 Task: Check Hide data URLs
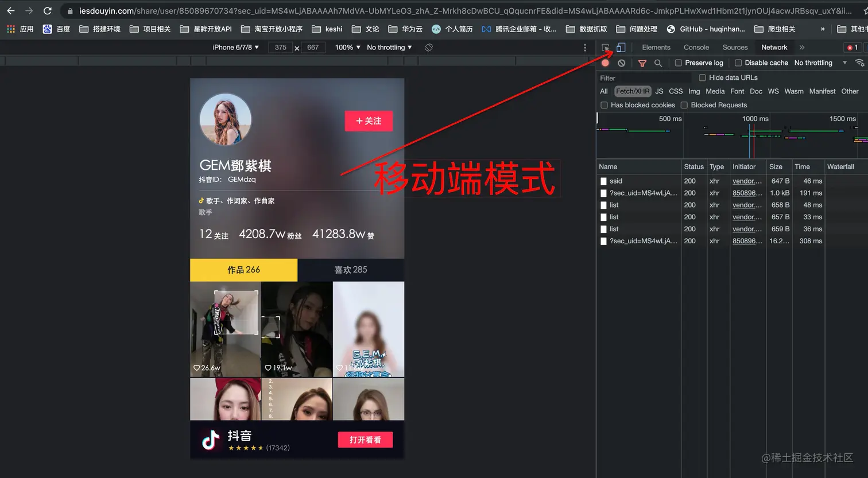(702, 77)
